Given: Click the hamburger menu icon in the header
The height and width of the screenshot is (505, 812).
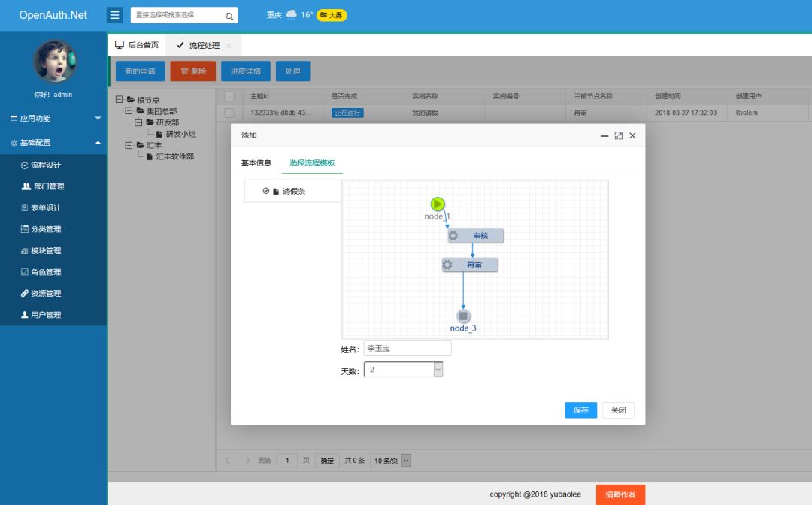Looking at the screenshot, I should coord(114,14).
